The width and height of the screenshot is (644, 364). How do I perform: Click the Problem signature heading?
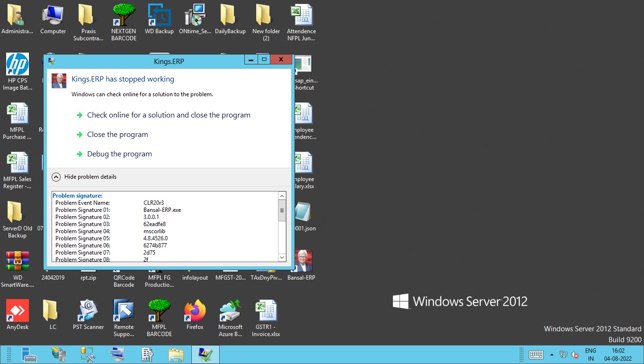(x=78, y=196)
